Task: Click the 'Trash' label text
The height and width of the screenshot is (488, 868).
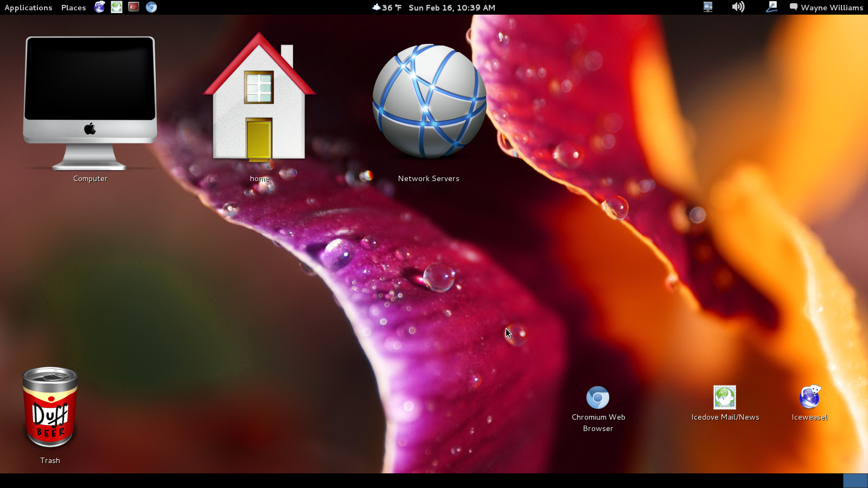Action: click(x=50, y=460)
